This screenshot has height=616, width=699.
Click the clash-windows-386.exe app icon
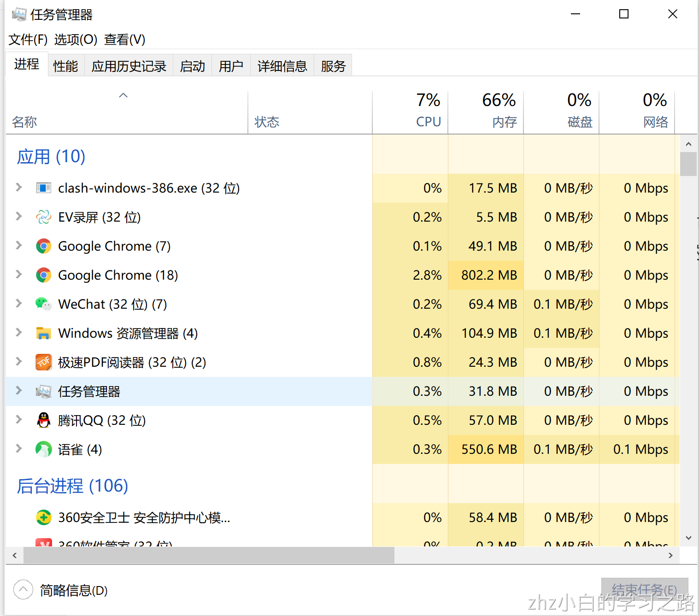coord(44,188)
